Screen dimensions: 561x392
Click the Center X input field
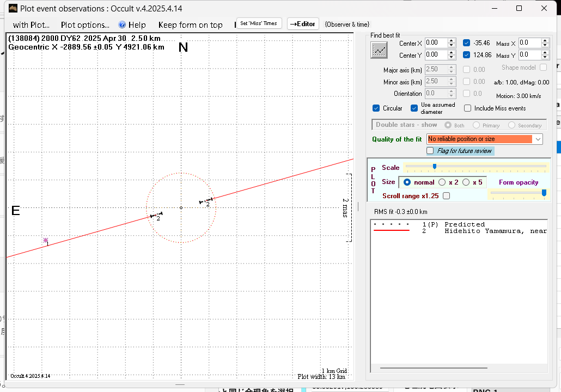click(435, 42)
